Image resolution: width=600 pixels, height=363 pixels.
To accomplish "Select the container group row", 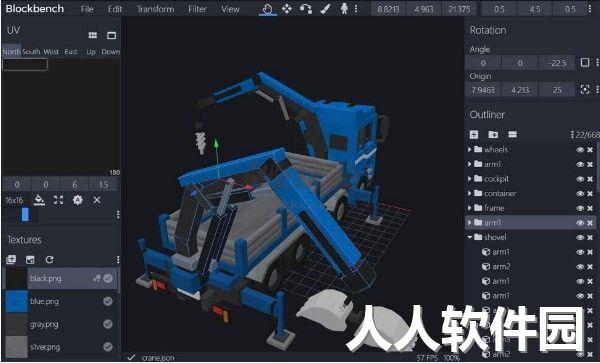I will (x=532, y=194).
